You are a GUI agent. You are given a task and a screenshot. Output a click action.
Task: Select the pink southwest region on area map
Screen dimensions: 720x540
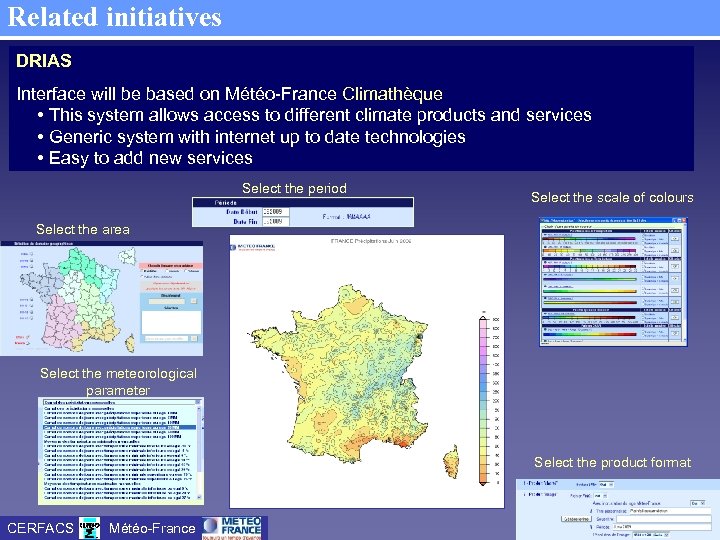pyautogui.click(x=62, y=321)
